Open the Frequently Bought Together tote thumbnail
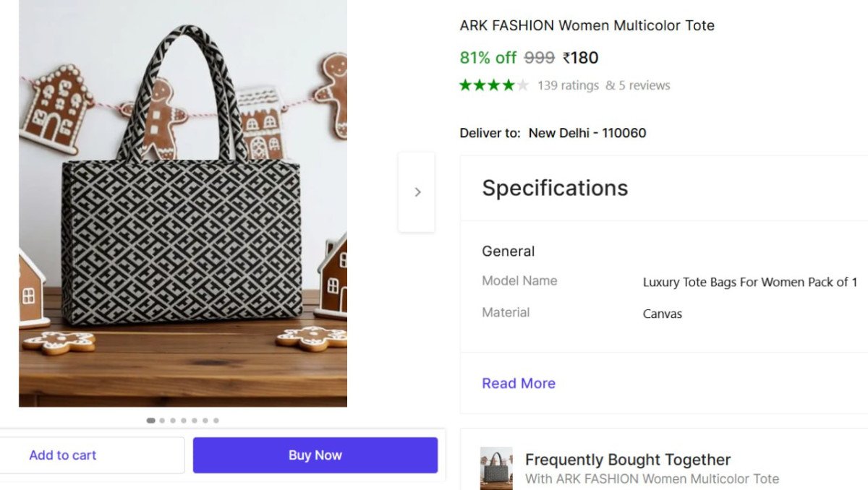Screen dimensions: 868x490 click(496, 468)
